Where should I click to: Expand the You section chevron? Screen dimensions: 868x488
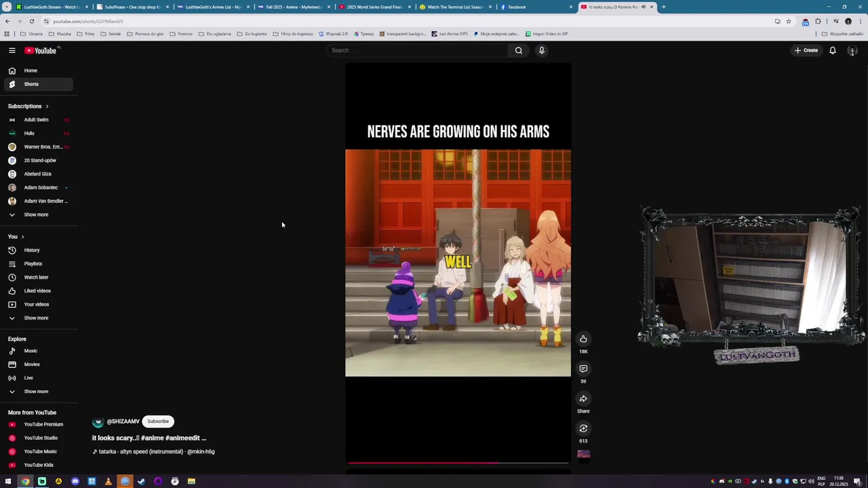(22, 237)
